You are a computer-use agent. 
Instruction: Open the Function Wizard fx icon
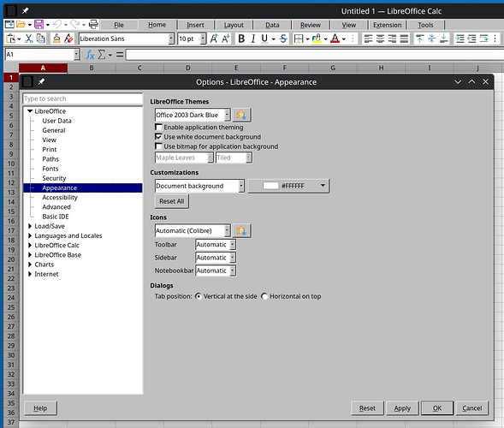[90, 55]
